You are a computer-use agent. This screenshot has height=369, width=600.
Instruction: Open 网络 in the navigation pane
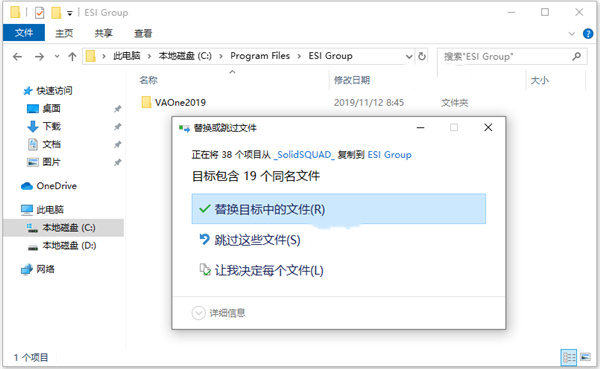[x=38, y=269]
